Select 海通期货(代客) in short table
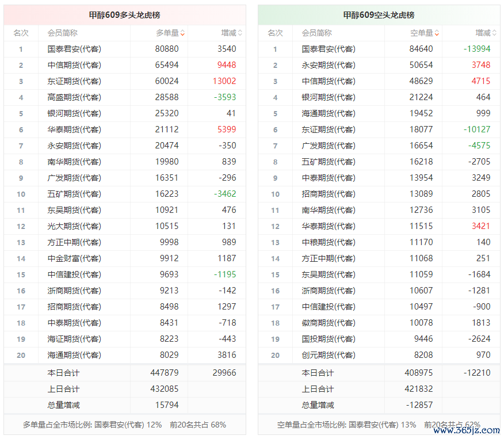This screenshot has height=439, width=504. point(329,113)
